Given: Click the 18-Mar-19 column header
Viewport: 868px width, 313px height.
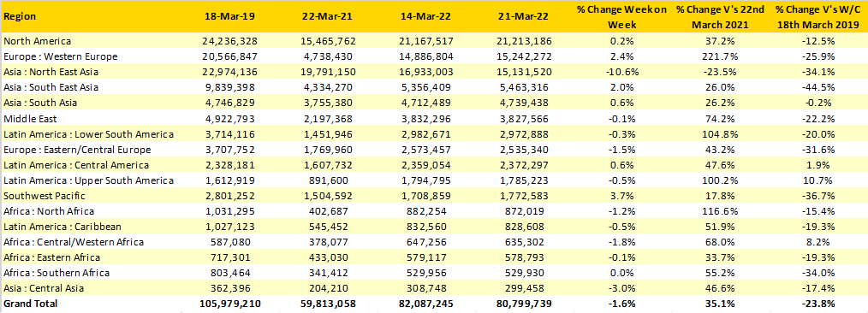Looking at the screenshot, I should click(x=227, y=16).
